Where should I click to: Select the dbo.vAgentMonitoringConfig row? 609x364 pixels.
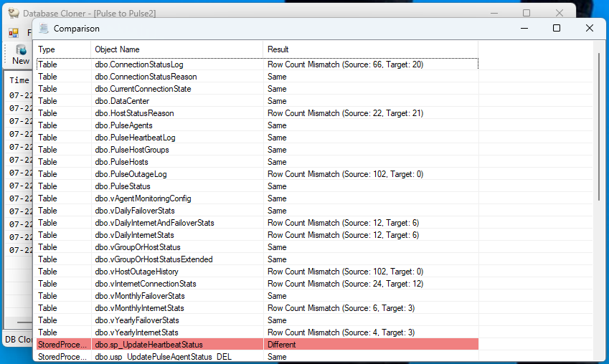(257, 198)
